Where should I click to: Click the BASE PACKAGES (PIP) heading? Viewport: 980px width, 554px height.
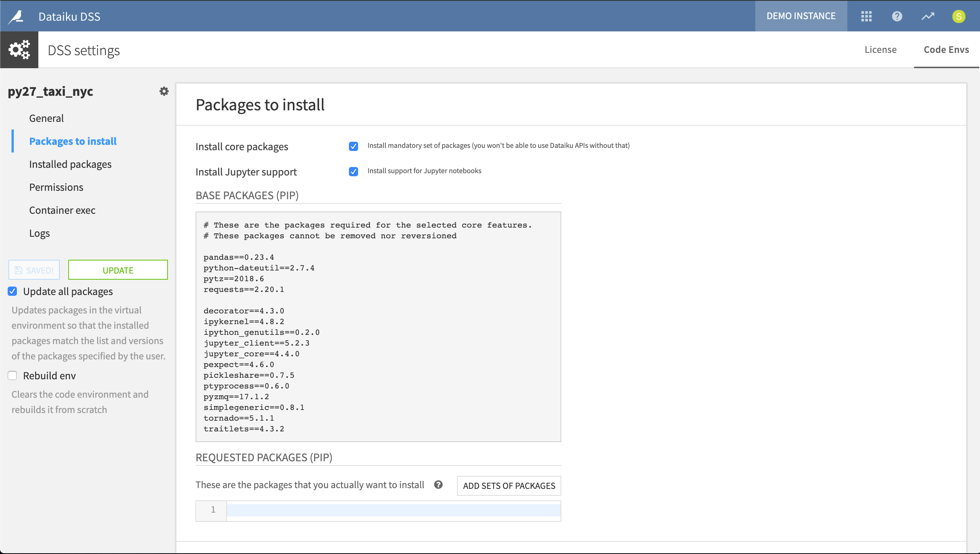(x=247, y=195)
